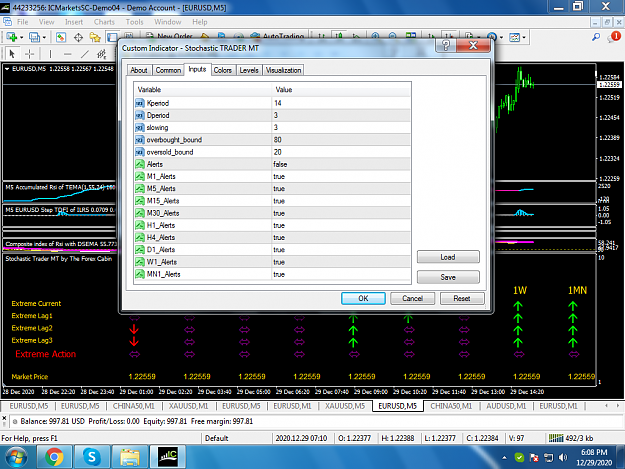Select the oversold_bound value 20
This screenshot has height=469, width=625.
coord(341,152)
